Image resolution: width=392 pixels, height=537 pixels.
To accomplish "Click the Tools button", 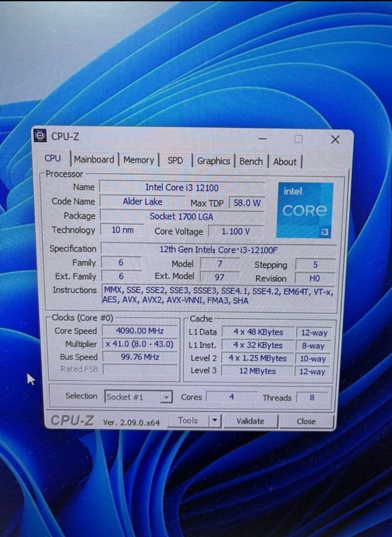I will coord(188,420).
